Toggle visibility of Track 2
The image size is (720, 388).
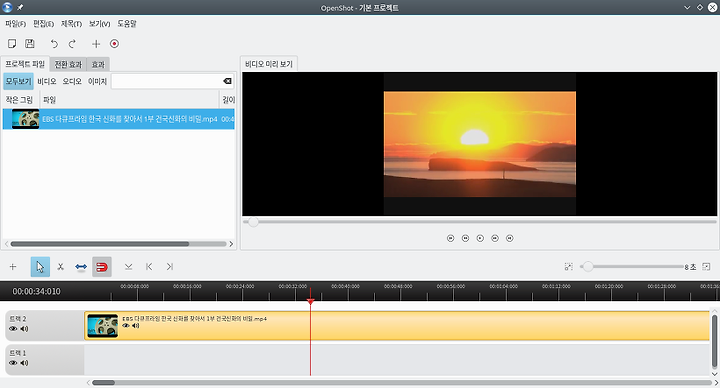[x=13, y=329]
